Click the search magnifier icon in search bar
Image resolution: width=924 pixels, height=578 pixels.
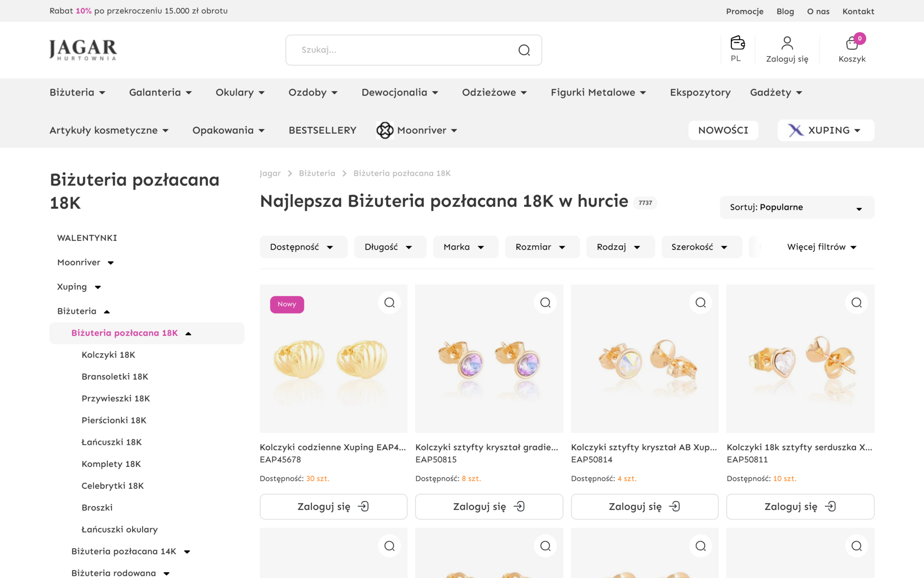point(524,50)
